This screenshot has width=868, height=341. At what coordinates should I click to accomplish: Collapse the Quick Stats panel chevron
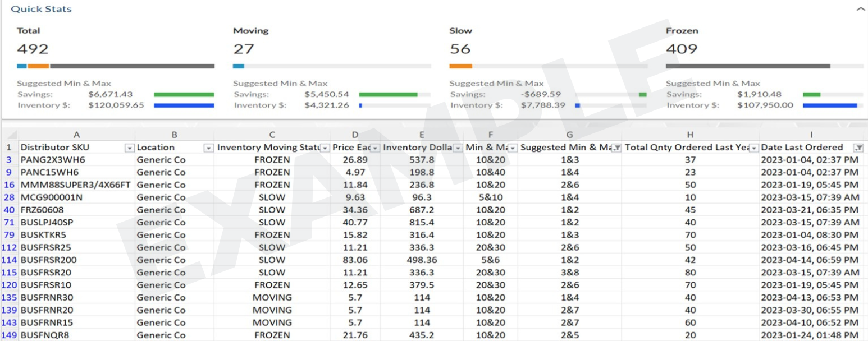click(x=860, y=10)
